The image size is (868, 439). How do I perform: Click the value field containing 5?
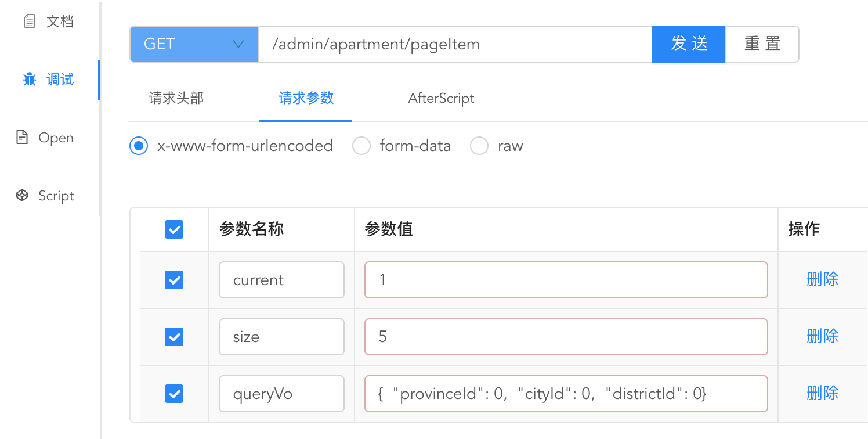pos(566,337)
